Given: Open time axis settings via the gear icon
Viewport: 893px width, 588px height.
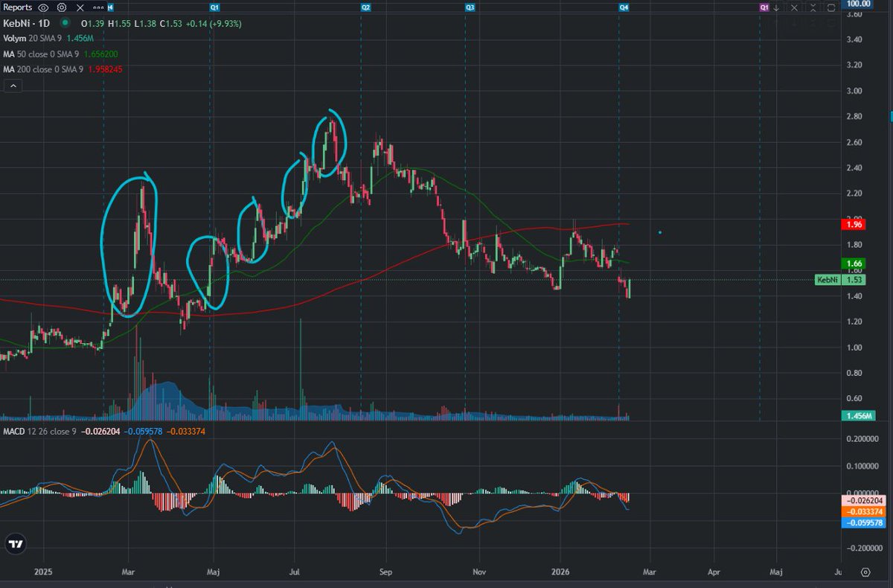Looking at the screenshot, I should click(865, 572).
